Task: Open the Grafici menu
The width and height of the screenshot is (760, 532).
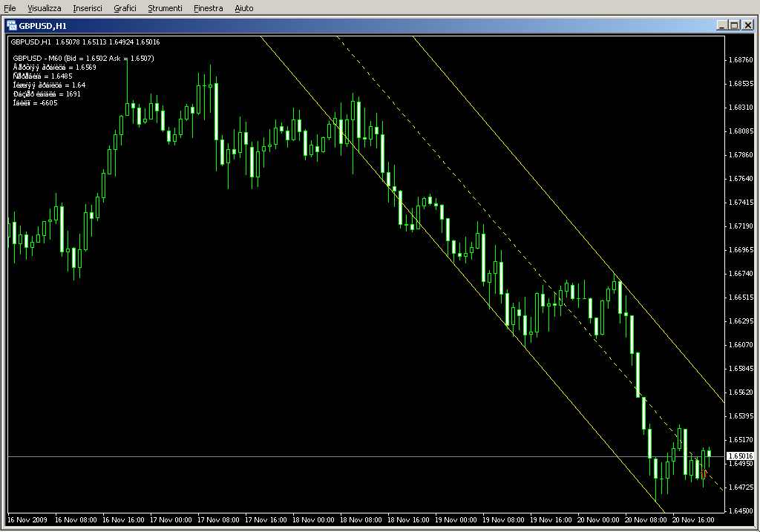Action: point(125,8)
